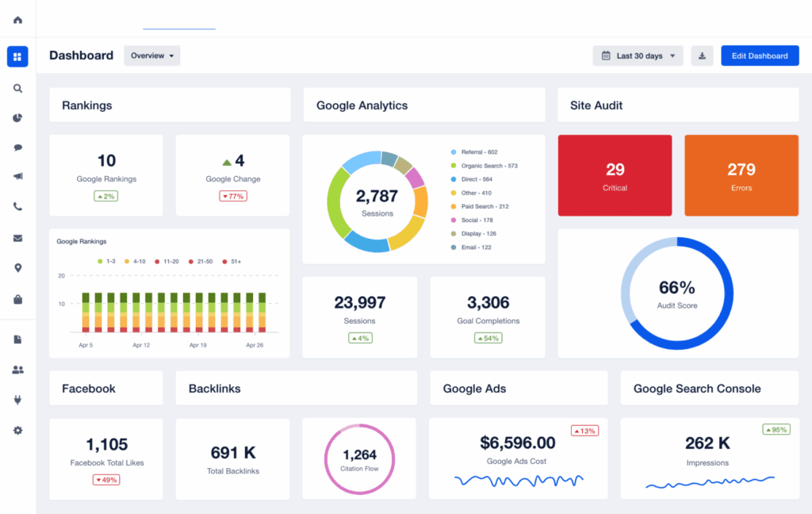Click the envelope email icon in sidebar
The image size is (812, 514).
click(17, 238)
